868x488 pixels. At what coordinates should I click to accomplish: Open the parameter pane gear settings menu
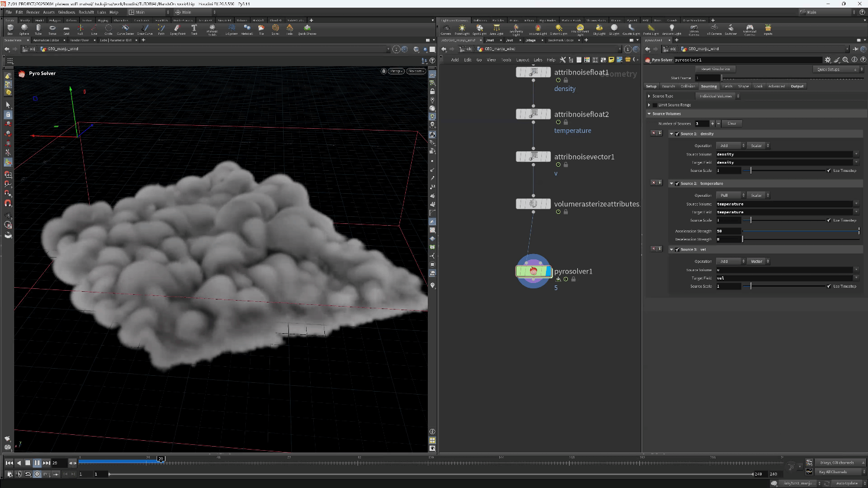(x=827, y=60)
